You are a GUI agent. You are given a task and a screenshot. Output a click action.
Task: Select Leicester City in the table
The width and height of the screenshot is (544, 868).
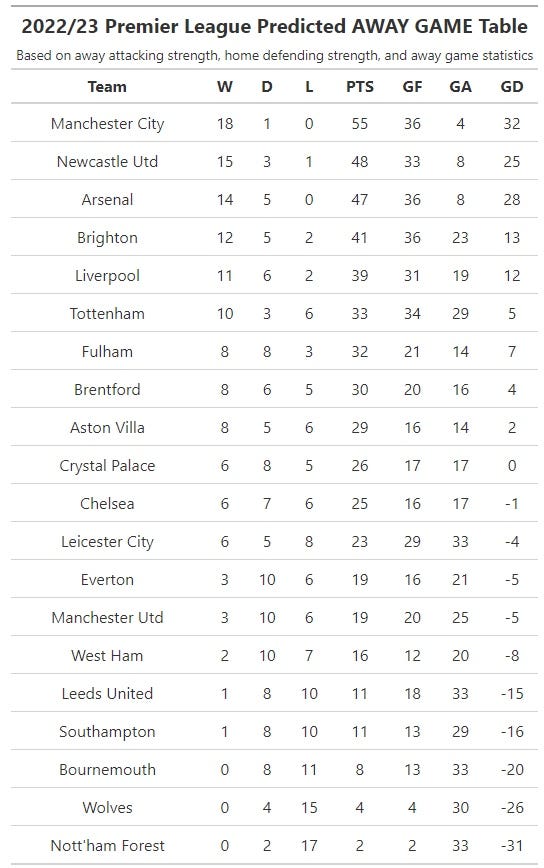(x=107, y=542)
